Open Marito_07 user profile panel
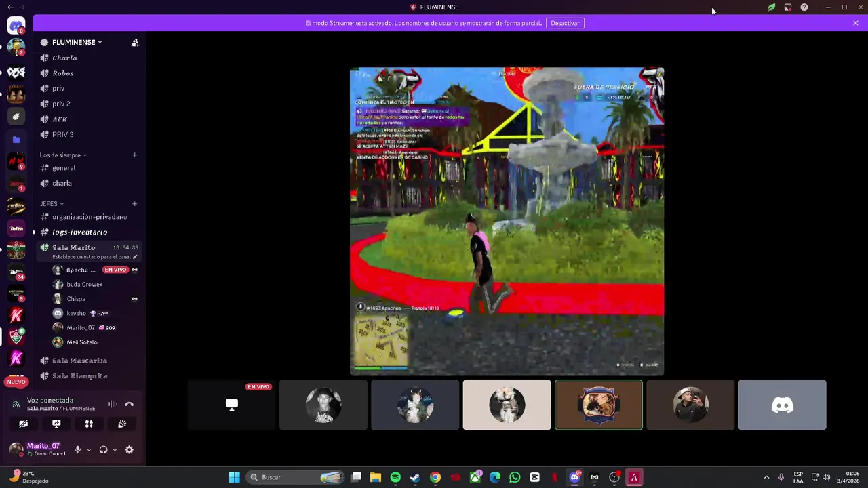Image resolution: width=868 pixels, height=488 pixels. pyautogui.click(x=39, y=449)
